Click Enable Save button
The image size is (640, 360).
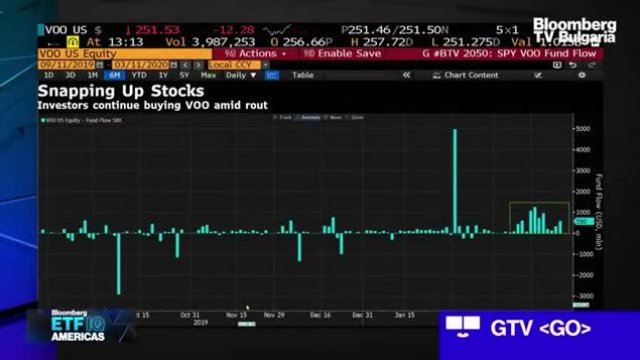pos(343,53)
